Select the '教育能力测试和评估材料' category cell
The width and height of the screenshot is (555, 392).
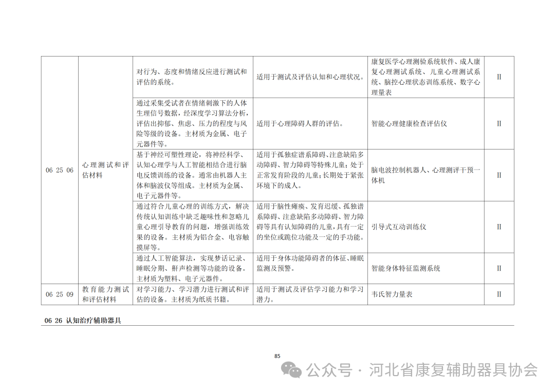[105, 294]
